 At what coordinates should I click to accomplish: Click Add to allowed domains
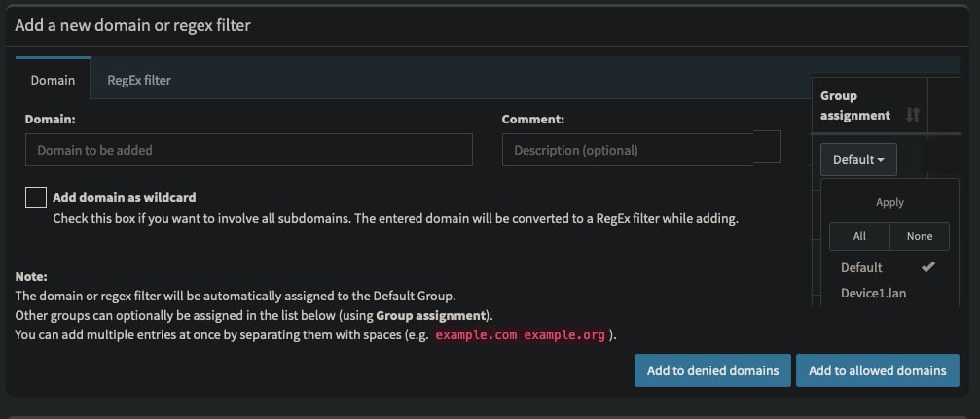click(878, 370)
